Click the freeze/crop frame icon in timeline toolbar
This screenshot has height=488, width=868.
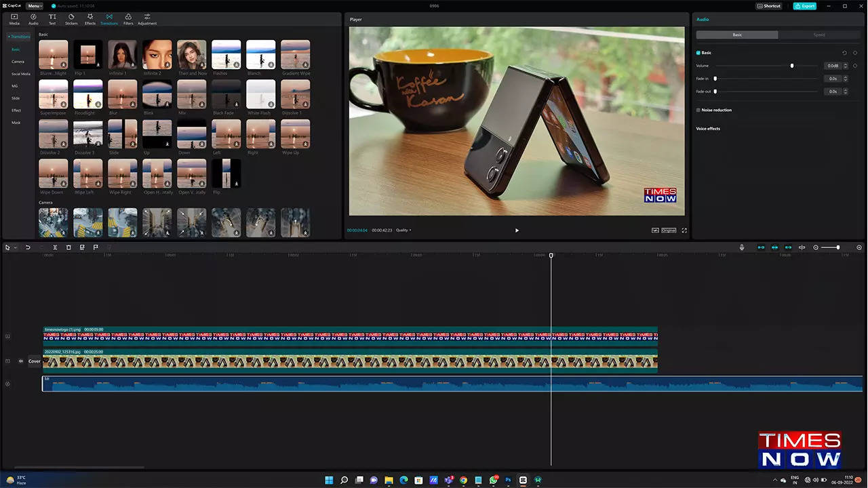pos(82,247)
